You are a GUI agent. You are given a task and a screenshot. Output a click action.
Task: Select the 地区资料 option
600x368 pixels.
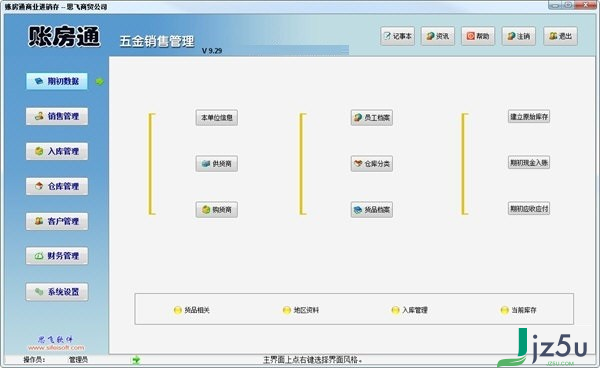point(301,310)
